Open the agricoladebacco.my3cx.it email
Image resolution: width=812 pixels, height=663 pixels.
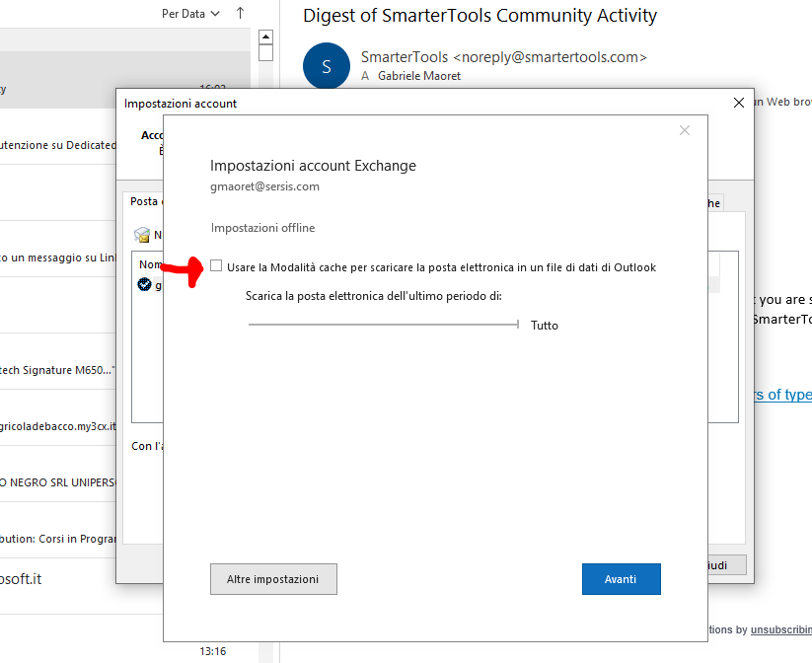[57, 417]
